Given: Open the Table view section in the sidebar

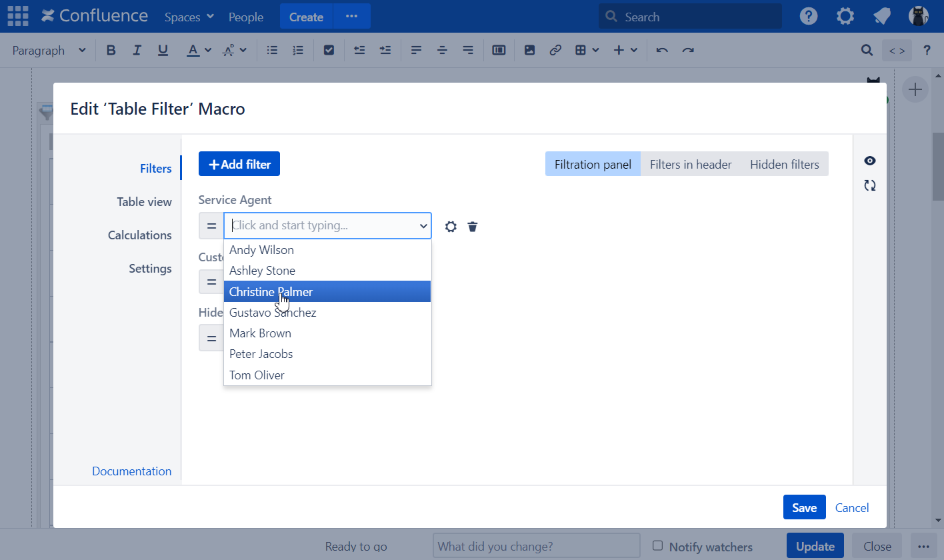Looking at the screenshot, I should [x=145, y=201].
